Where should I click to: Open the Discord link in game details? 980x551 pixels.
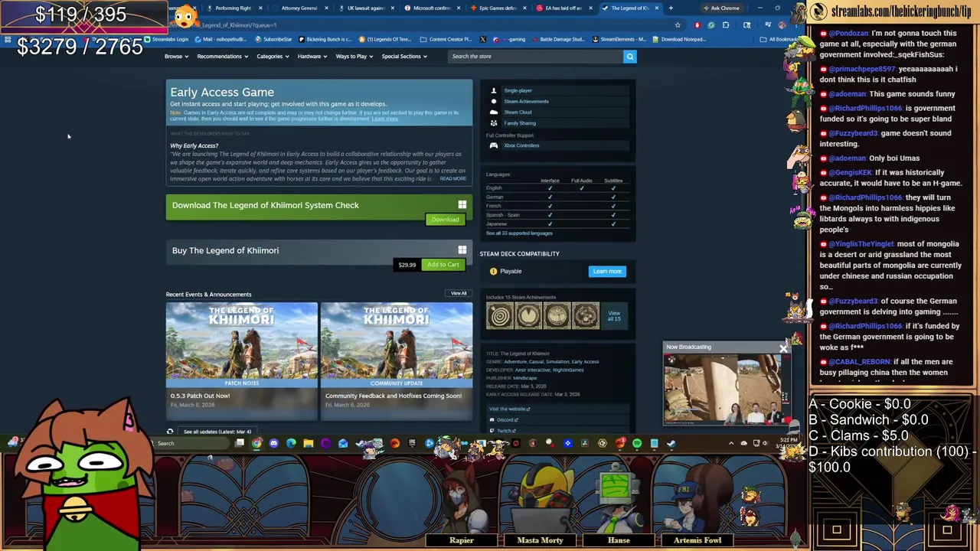506,419
